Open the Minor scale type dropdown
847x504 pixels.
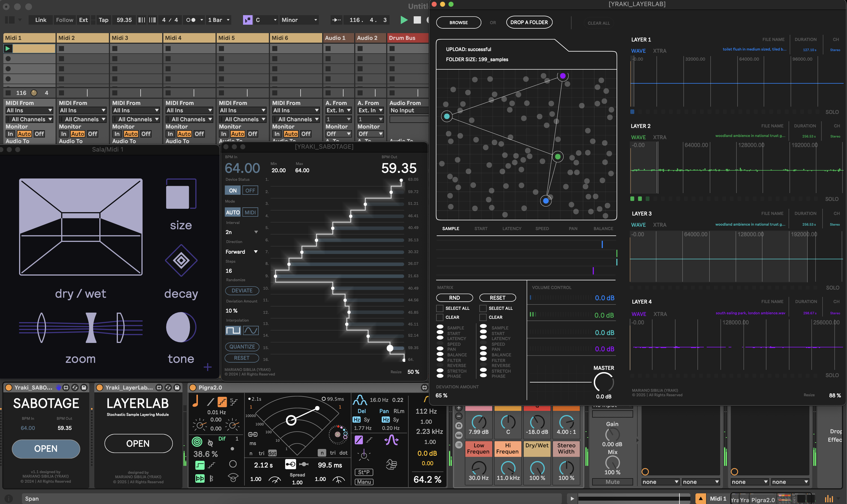tap(299, 20)
